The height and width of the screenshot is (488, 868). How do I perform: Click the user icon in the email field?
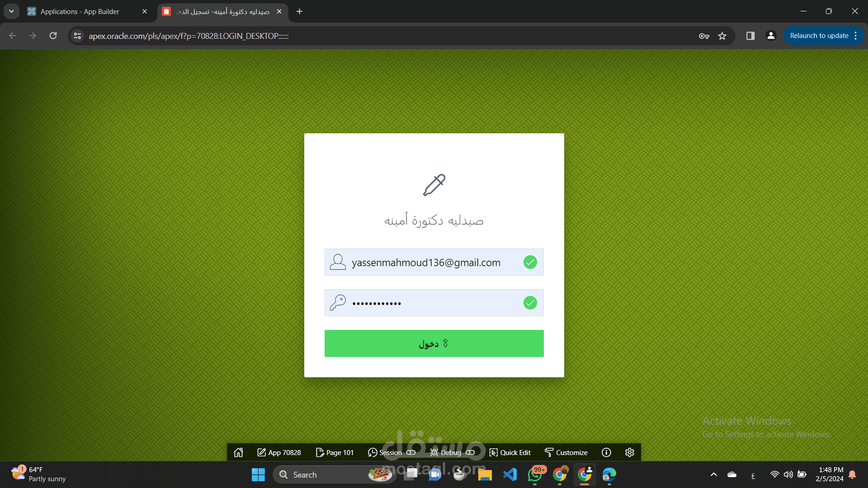click(338, 262)
